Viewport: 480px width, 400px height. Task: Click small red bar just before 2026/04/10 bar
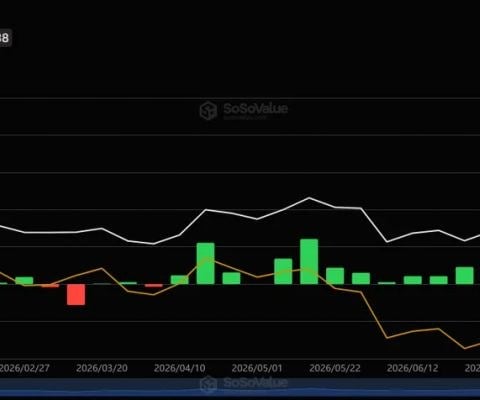tap(154, 286)
